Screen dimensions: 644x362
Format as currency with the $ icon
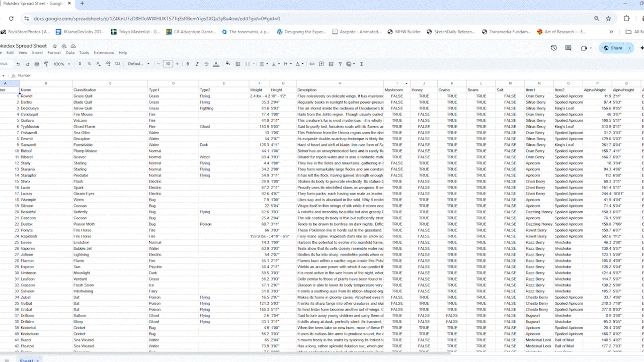pos(79,64)
